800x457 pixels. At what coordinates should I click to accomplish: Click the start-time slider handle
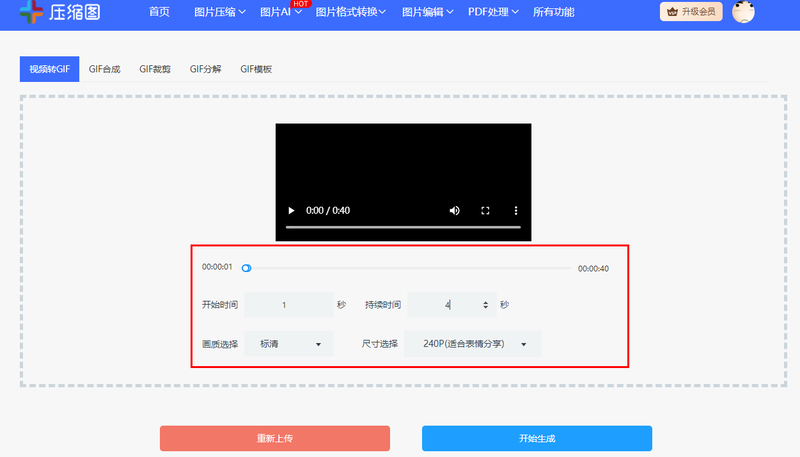(x=246, y=268)
